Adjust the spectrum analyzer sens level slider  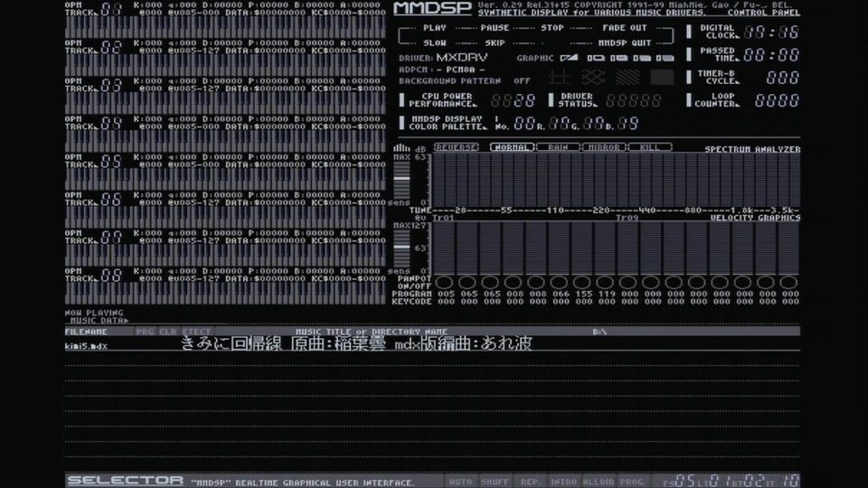coord(401,179)
